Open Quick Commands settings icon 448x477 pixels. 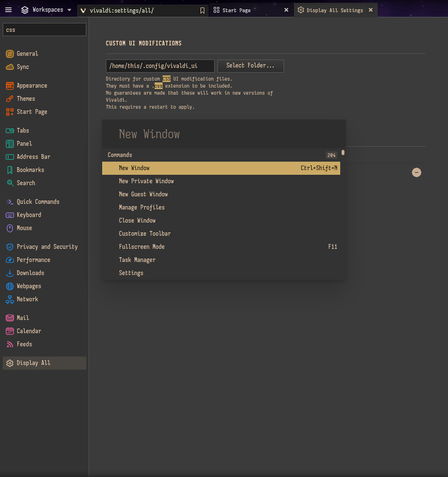[x=10, y=201]
